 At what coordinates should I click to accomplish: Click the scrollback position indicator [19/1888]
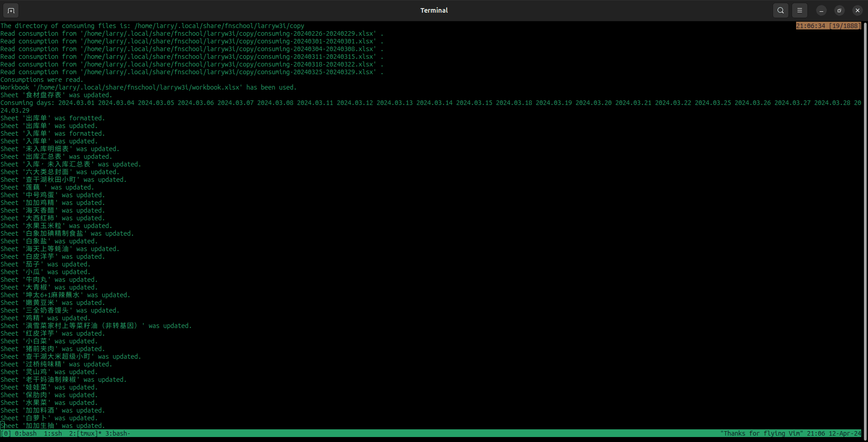click(845, 26)
